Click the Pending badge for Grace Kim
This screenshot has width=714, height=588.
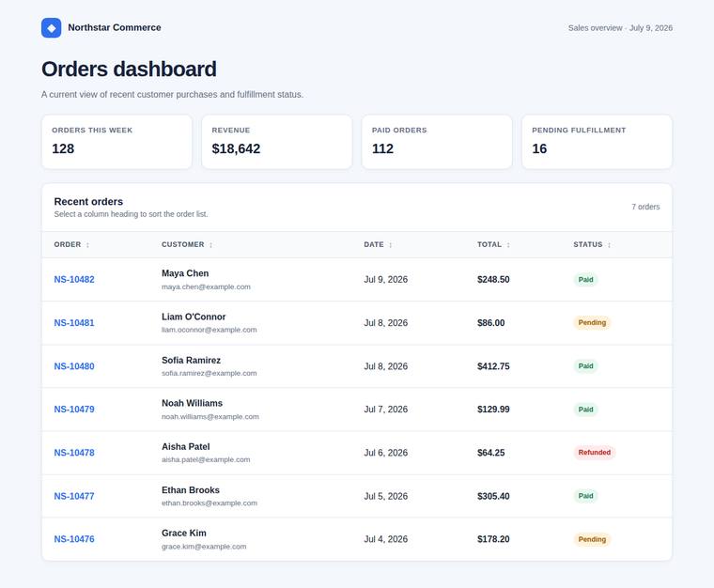click(592, 539)
